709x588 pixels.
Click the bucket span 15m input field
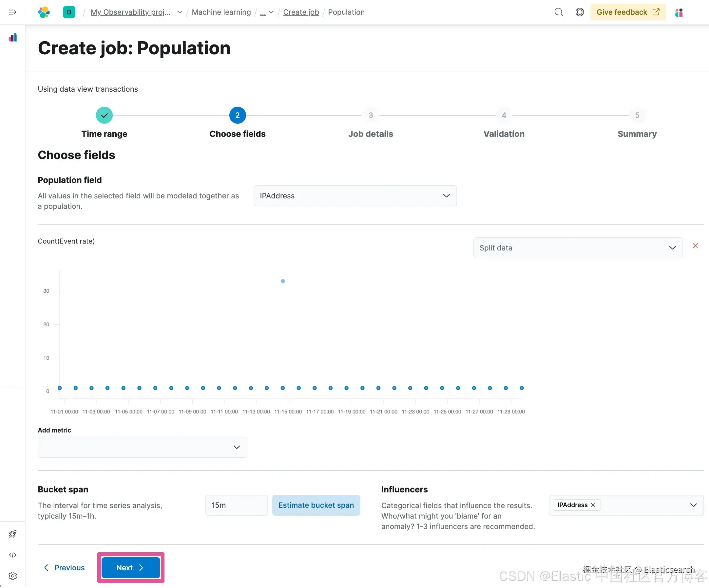[x=236, y=506]
